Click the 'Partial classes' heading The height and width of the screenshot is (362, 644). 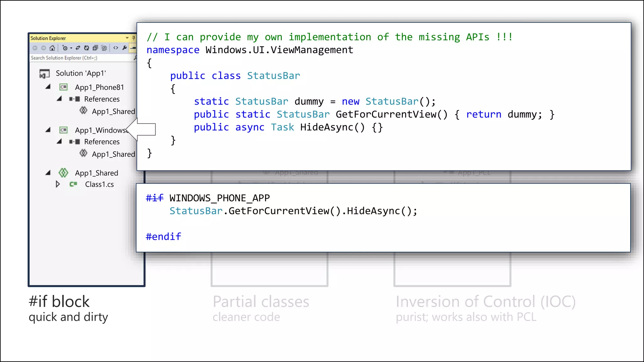click(x=261, y=302)
